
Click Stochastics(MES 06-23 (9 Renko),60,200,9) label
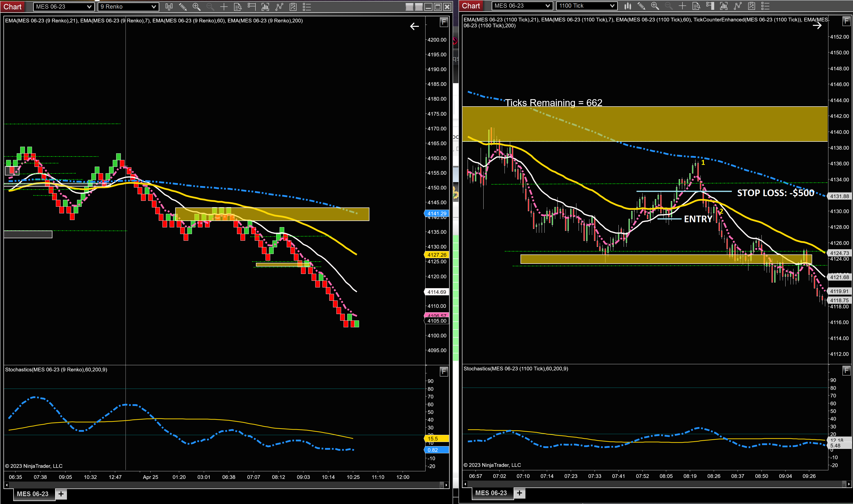56,369
